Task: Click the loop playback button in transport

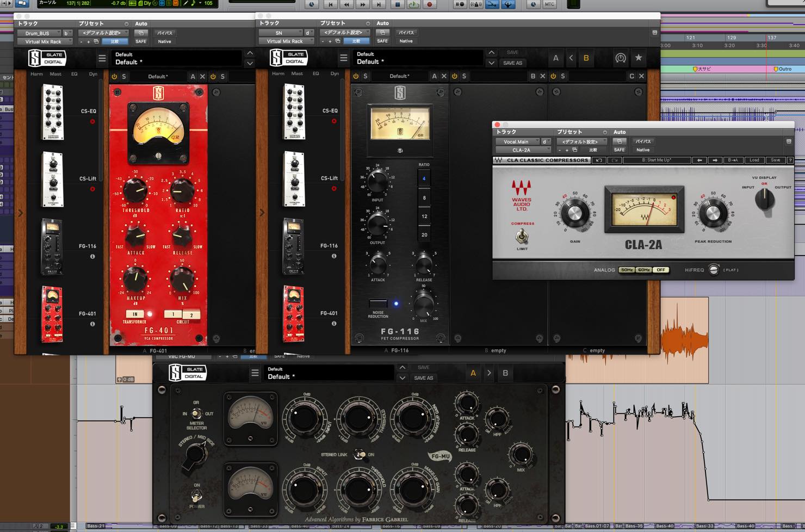Action: point(413,4)
